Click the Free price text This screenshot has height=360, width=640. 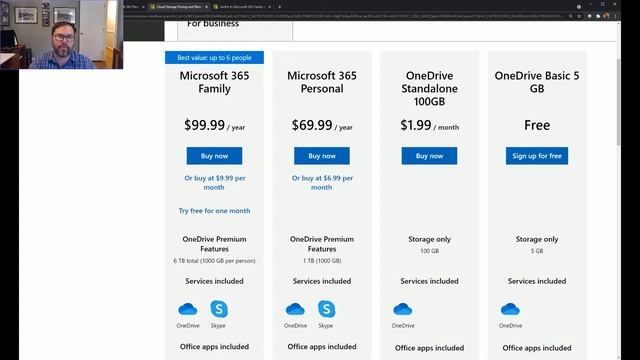pyautogui.click(x=537, y=125)
